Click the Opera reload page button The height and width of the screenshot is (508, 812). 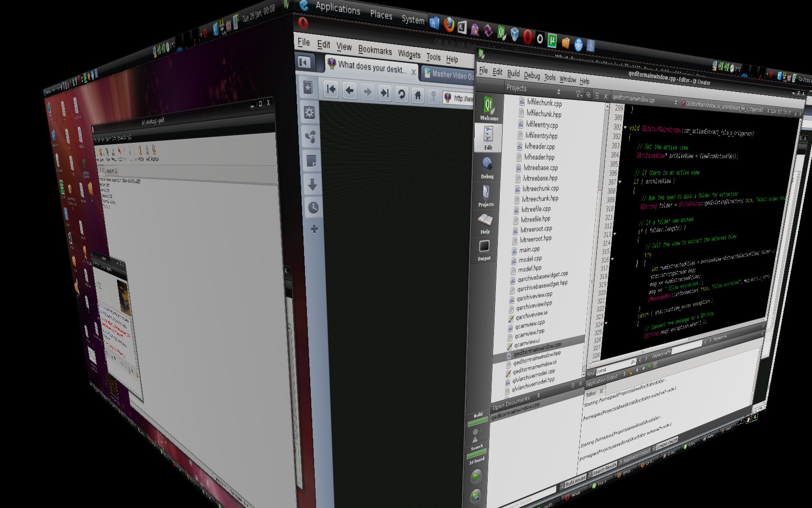click(x=401, y=94)
